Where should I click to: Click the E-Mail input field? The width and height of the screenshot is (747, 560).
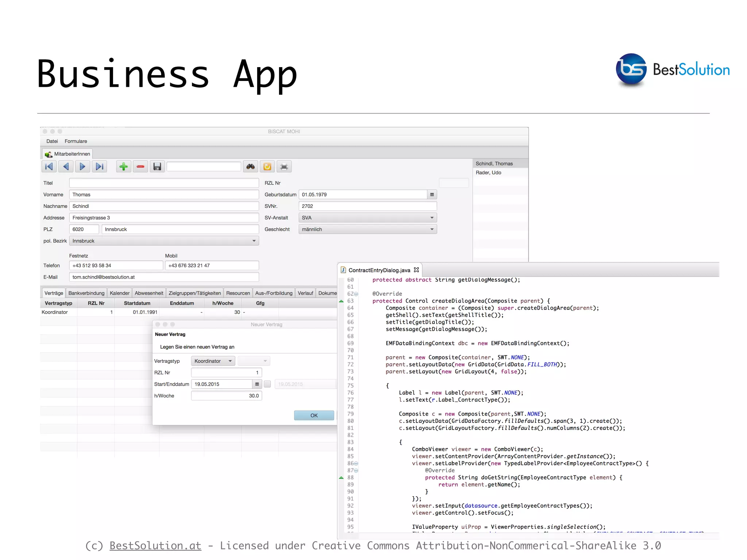[164, 277]
